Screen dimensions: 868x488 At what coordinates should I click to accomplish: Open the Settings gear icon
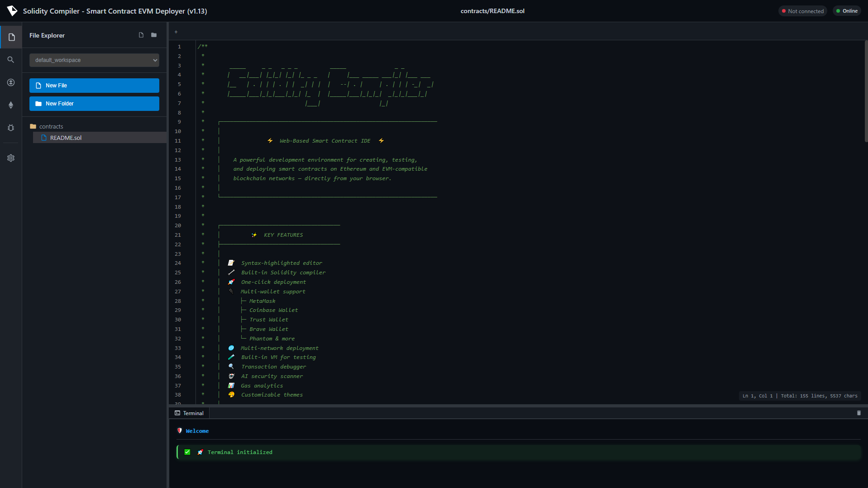(11, 158)
